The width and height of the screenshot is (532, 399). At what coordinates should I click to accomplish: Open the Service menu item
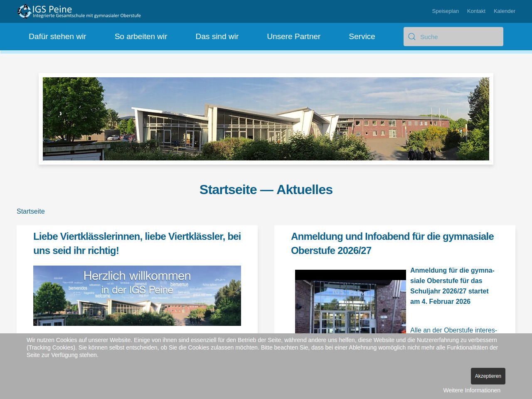pos(362,37)
